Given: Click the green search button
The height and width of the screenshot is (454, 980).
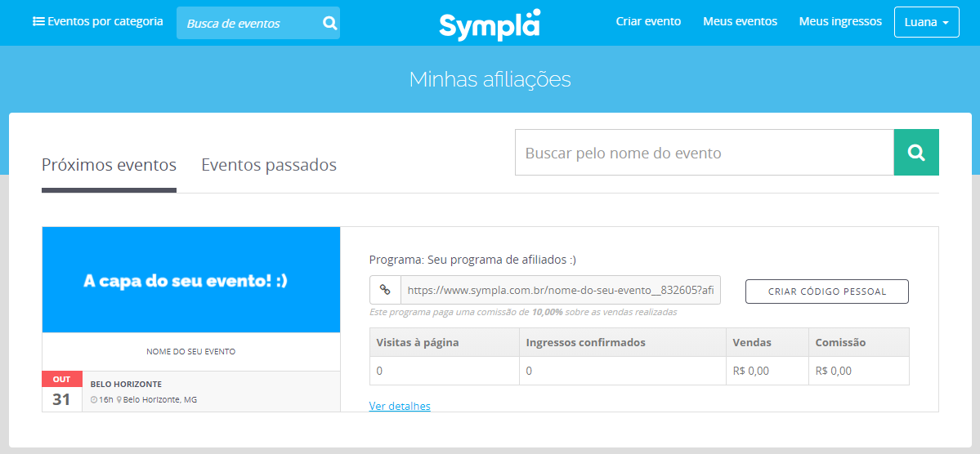Looking at the screenshot, I should pos(916,153).
